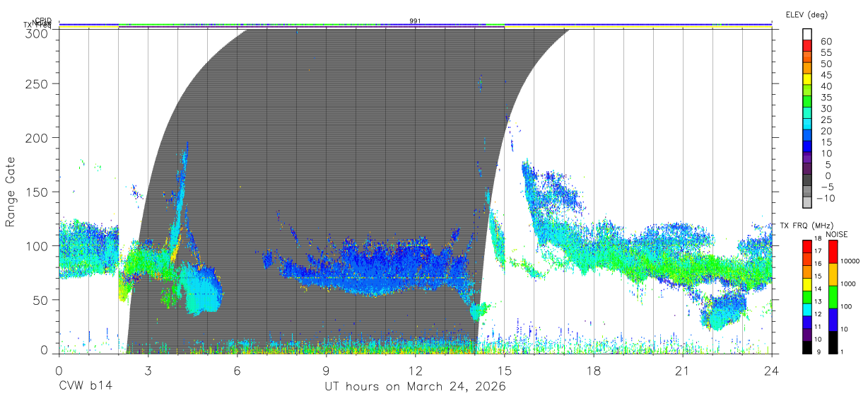The image size is (868, 401).
Task: Click the '24' tick on UT hours axis
Action: tap(772, 370)
